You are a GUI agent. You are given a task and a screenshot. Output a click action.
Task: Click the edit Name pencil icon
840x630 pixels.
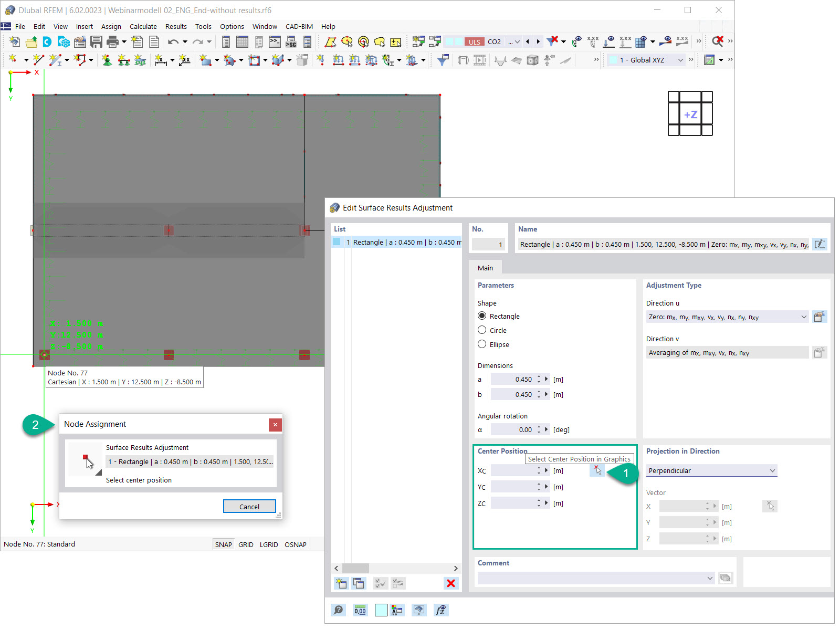[820, 244]
